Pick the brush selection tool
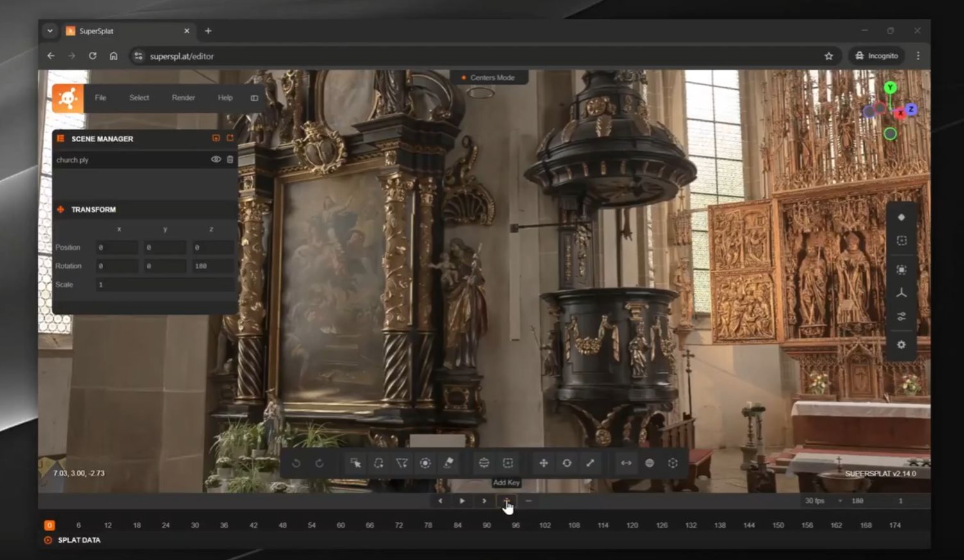The height and width of the screenshot is (560, 964). coord(425,463)
